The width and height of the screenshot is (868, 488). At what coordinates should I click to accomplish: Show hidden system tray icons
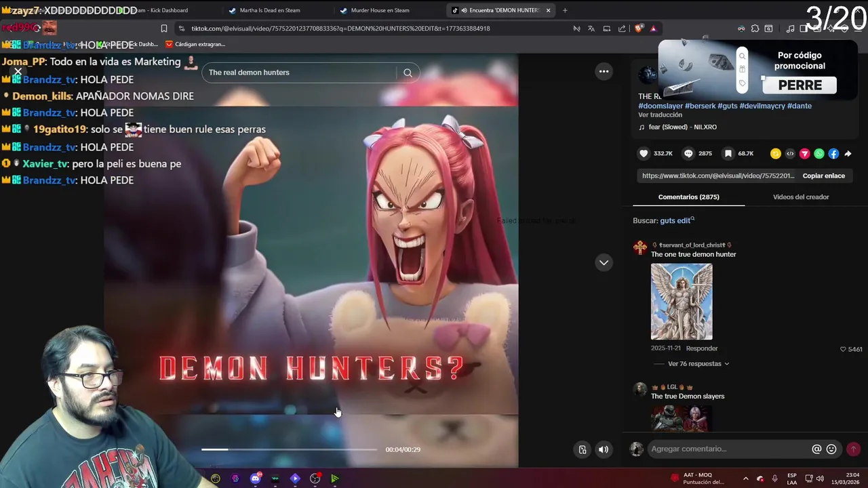coord(746,479)
